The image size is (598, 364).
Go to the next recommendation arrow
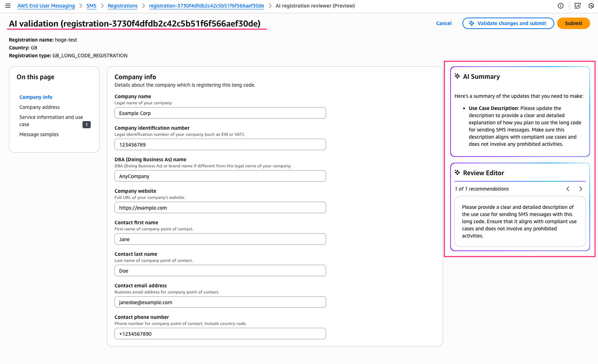pos(581,189)
